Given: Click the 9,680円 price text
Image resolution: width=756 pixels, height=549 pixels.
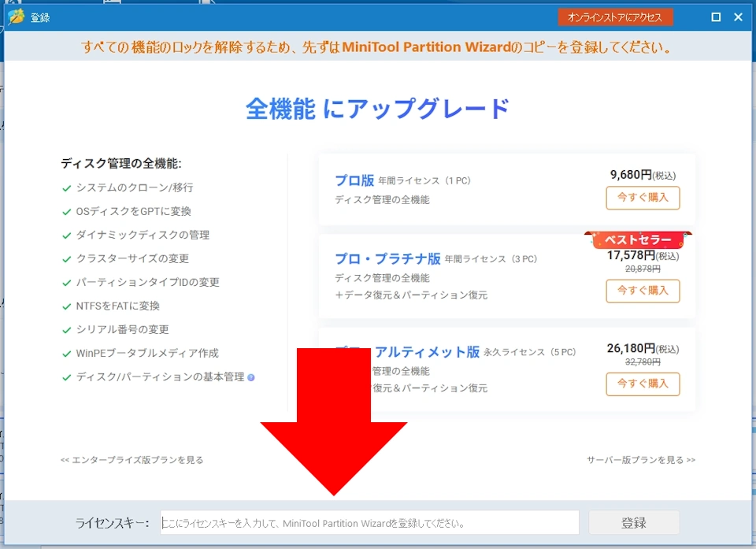Looking at the screenshot, I should (x=643, y=175).
